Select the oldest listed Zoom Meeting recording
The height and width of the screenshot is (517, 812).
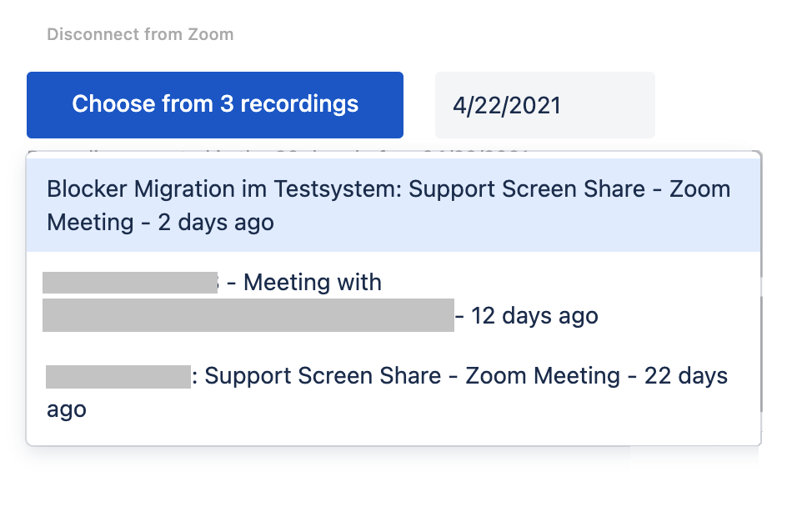[393, 392]
